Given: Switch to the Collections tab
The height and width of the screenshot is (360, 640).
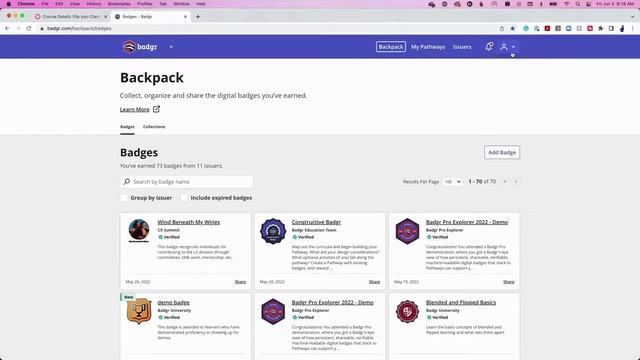Looking at the screenshot, I should [x=154, y=127].
